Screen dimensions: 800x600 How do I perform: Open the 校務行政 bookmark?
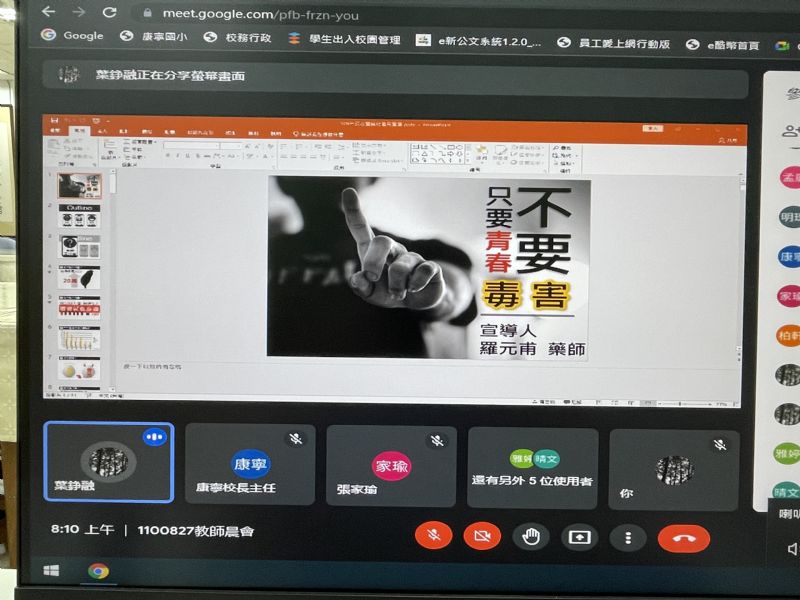[x=235, y=39]
